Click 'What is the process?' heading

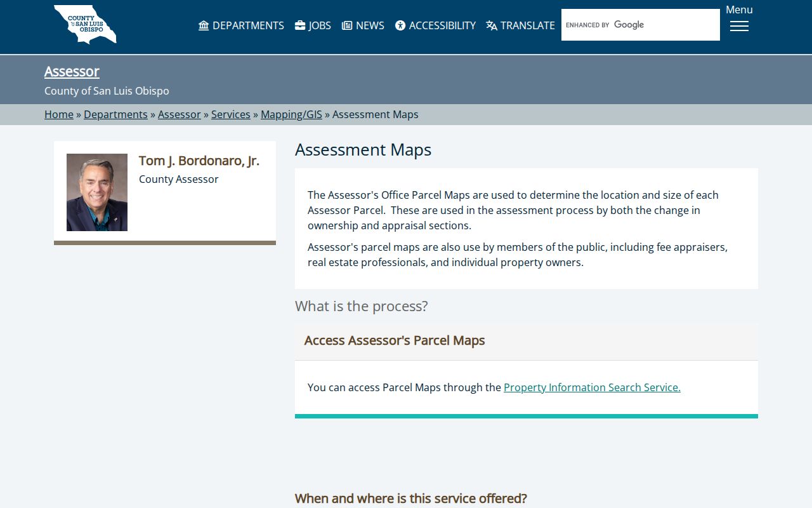click(362, 306)
